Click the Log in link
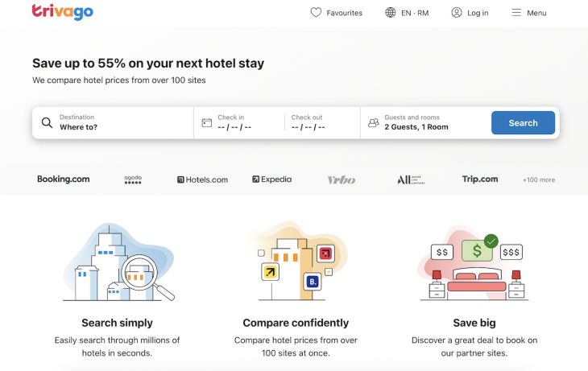Viewport: 588px width, 371px height. (478, 13)
